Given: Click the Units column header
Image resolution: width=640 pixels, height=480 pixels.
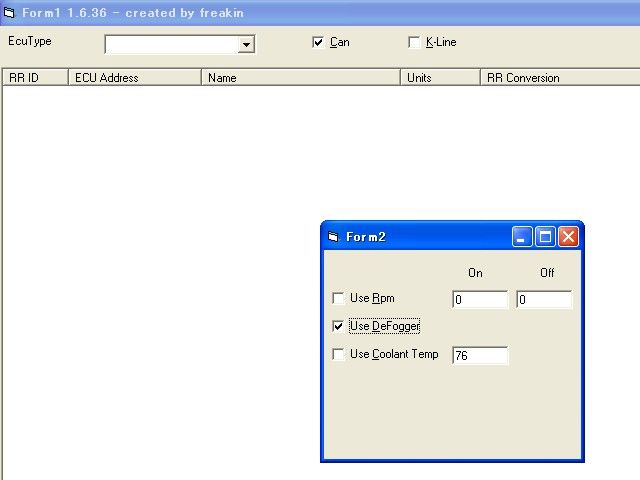Looking at the screenshot, I should pos(440,78).
